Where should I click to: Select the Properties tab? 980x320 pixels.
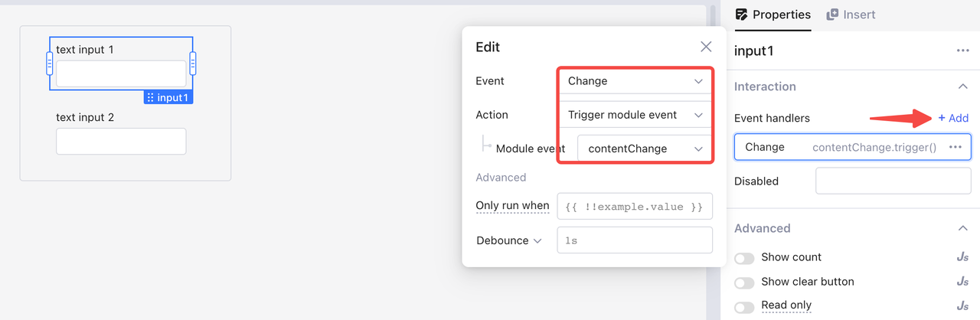(x=772, y=15)
